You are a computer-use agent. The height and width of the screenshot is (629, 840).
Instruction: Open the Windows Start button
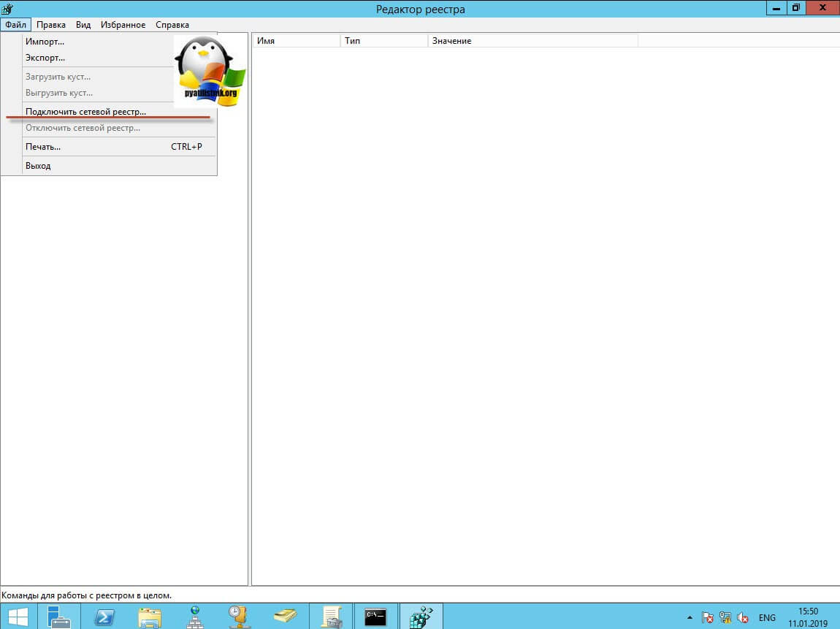pyautogui.click(x=18, y=617)
